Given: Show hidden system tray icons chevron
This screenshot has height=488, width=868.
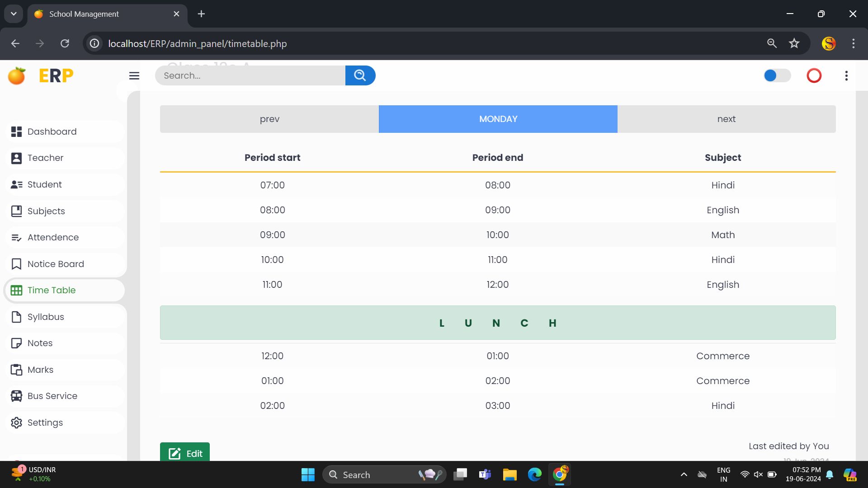Looking at the screenshot, I should pyautogui.click(x=684, y=474).
